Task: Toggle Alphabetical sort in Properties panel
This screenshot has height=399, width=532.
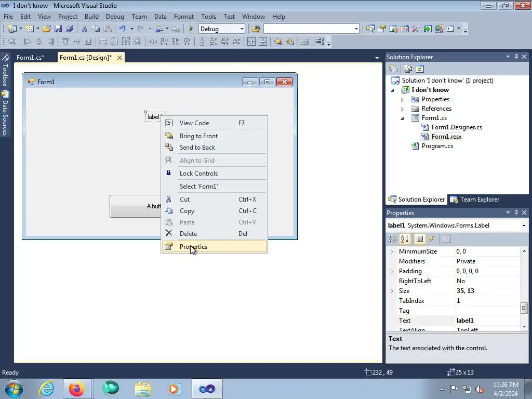Action: (x=404, y=239)
